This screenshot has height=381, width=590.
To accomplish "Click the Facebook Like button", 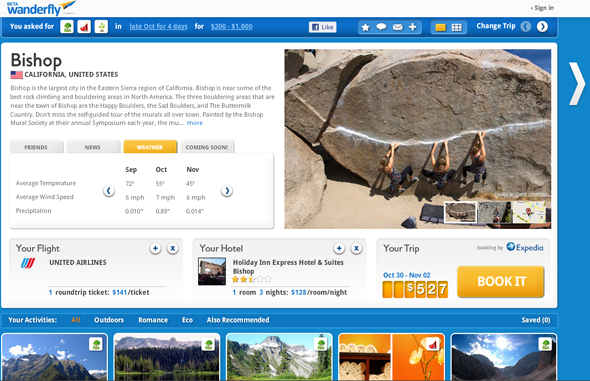I will 322,27.
